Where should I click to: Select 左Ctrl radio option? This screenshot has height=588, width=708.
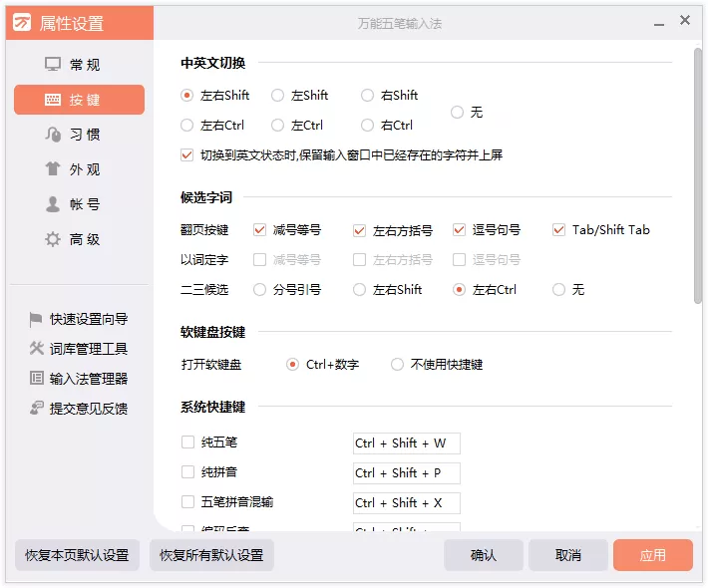click(277, 125)
